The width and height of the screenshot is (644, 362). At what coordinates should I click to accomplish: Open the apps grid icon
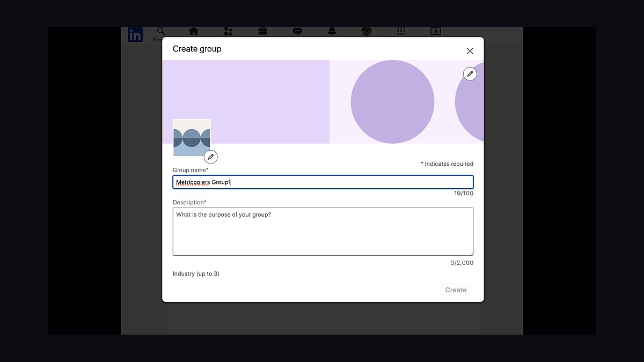tap(401, 32)
